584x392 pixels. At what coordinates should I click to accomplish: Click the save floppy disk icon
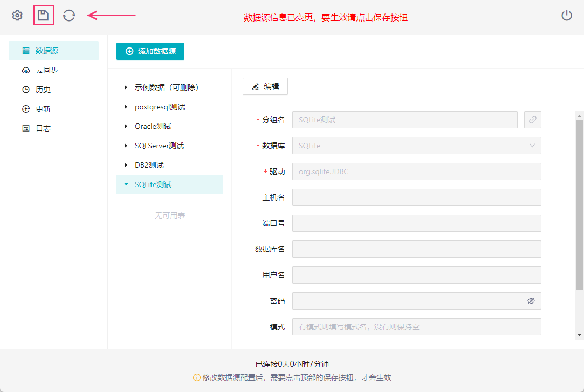(43, 15)
